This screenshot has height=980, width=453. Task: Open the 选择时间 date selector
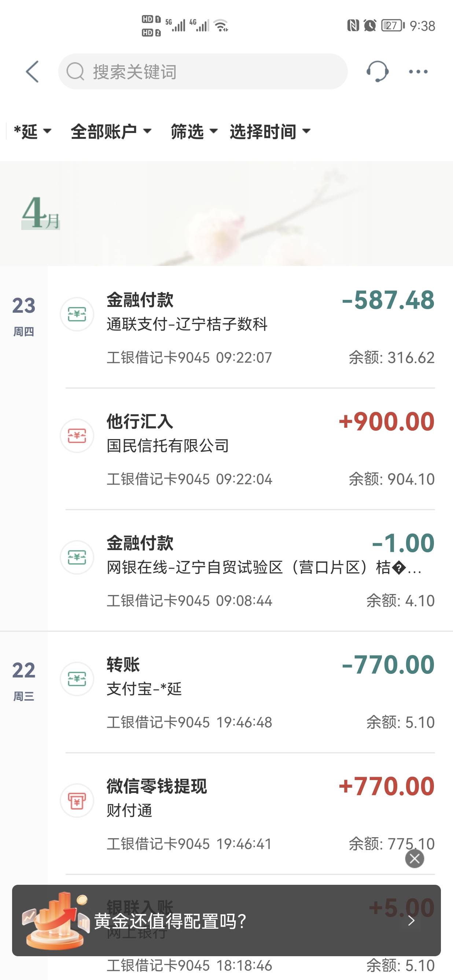[270, 131]
